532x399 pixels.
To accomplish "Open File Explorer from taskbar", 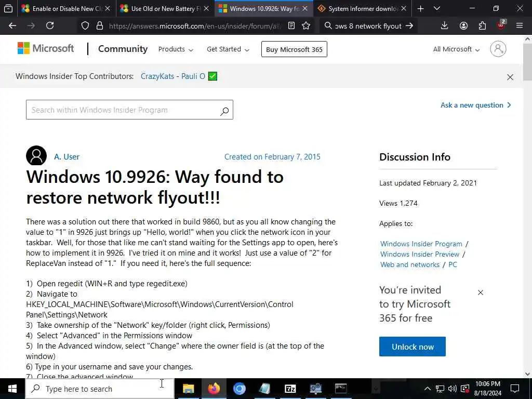I will point(188,389).
